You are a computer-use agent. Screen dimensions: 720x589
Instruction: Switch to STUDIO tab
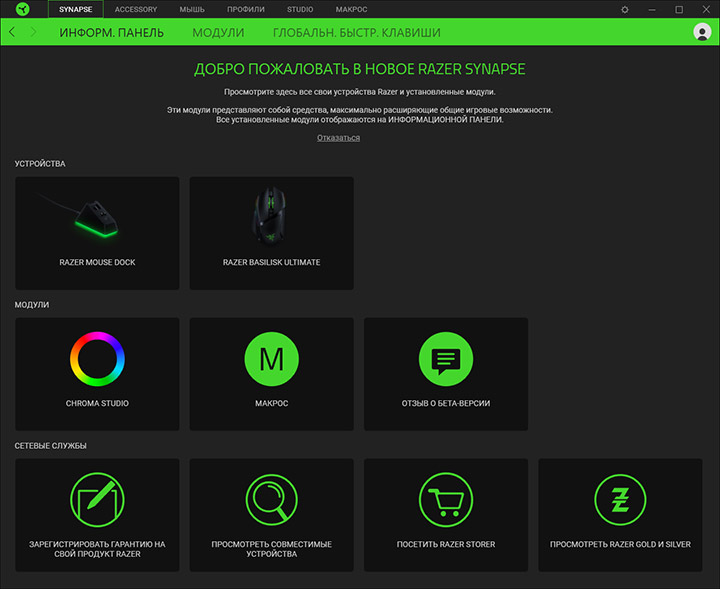point(300,9)
